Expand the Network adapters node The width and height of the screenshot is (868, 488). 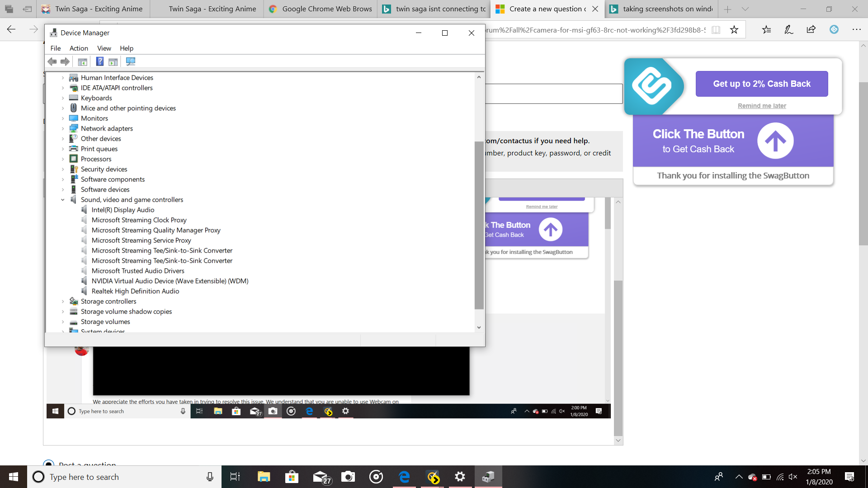[x=63, y=128]
